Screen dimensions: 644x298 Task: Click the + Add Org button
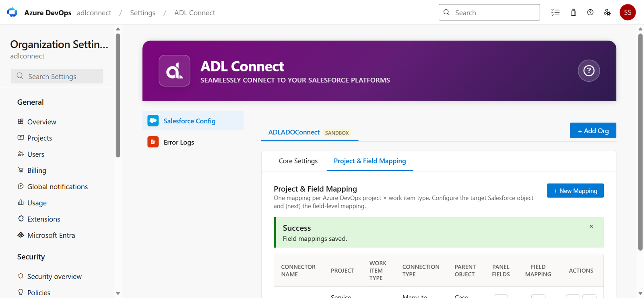[593, 130]
